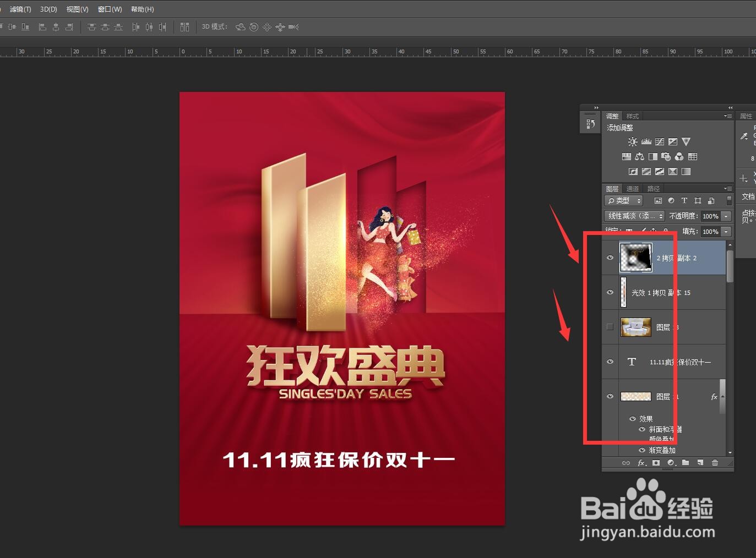Screen dimensions: 756x558
Task: Open the Adjustments panel flyout menu
Action: click(x=728, y=116)
